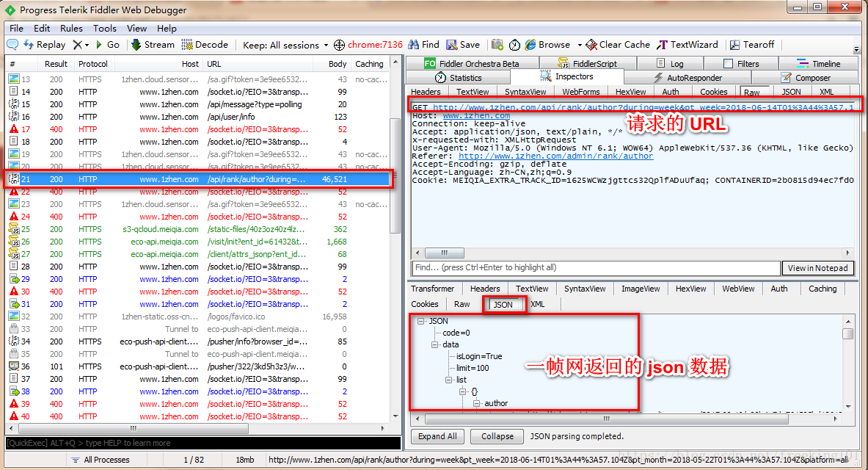The width and height of the screenshot is (868, 470).
Task: Clear Cache from toolbar
Action: (619, 44)
